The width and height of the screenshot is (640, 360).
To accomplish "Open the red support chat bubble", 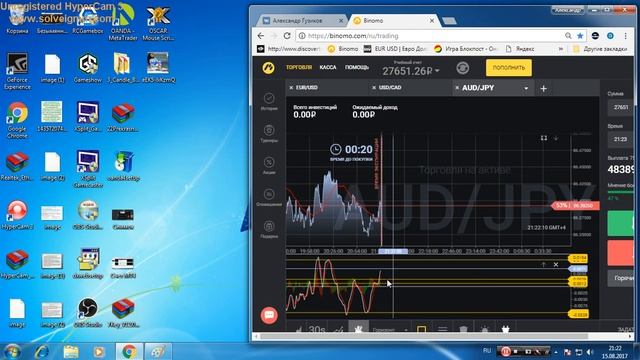I will [x=269, y=315].
